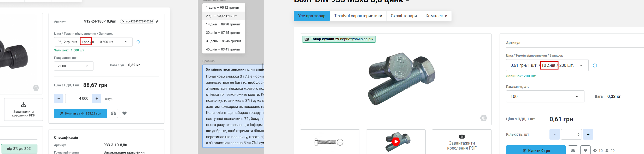Click the eye views icon showing 10

[x=595, y=151]
